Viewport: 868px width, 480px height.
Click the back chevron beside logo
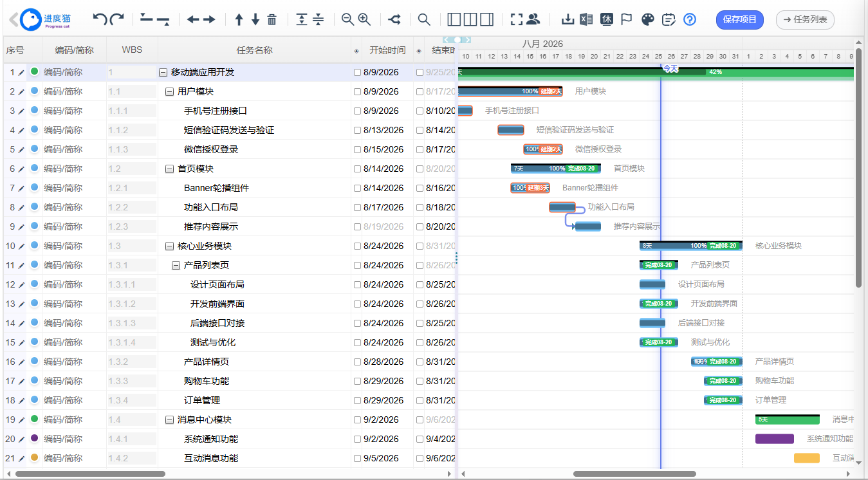coord(13,20)
